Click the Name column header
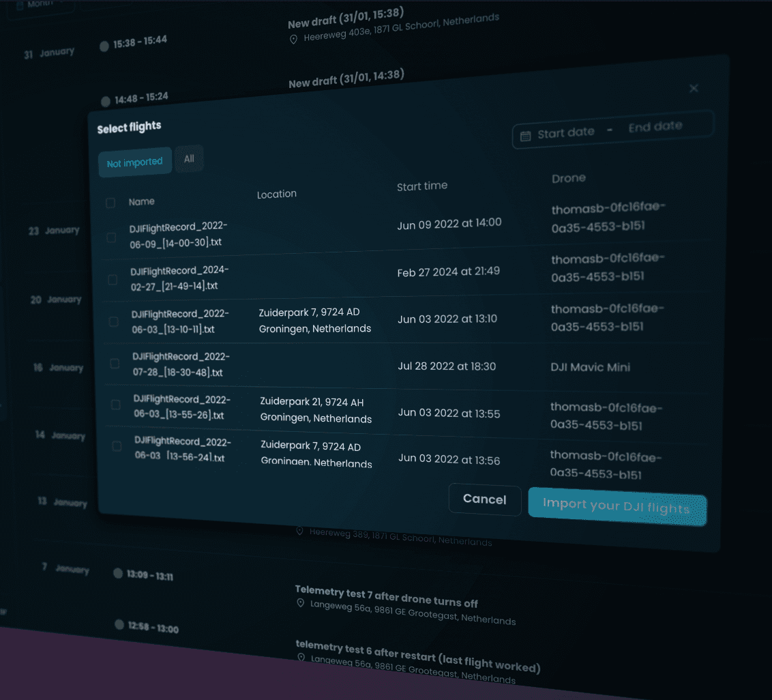Screen dimensions: 772x700 [x=141, y=201]
